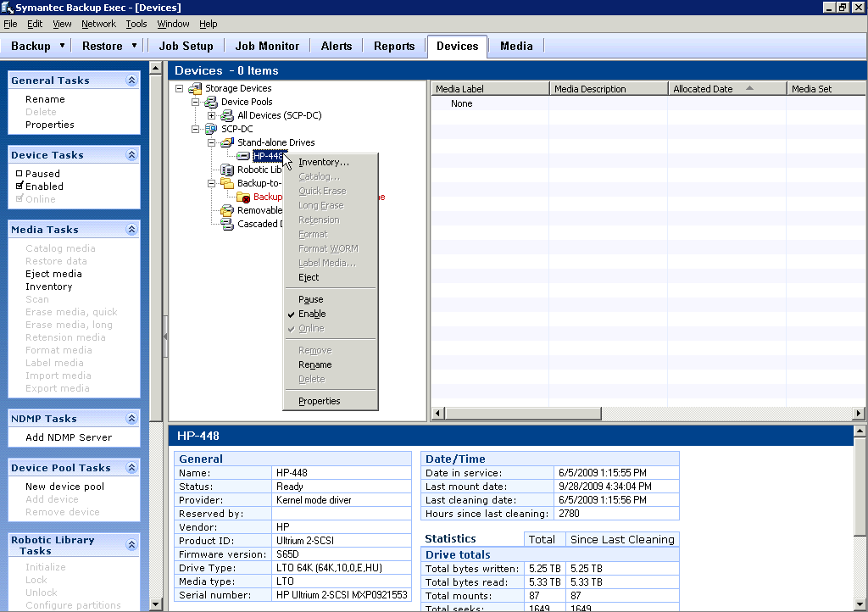Click Eject media under Media Tasks
This screenshot has width=868, height=612.
53,274
